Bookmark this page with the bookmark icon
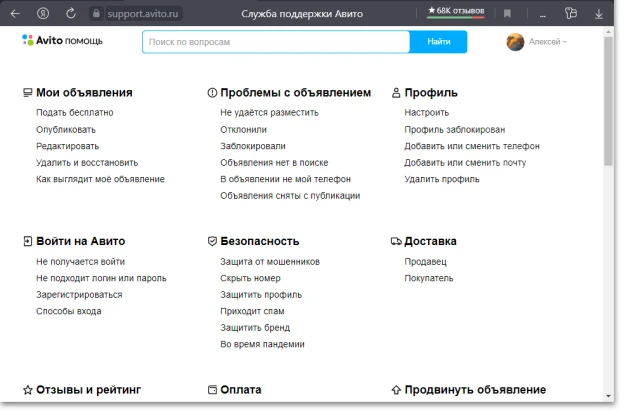 tap(507, 14)
